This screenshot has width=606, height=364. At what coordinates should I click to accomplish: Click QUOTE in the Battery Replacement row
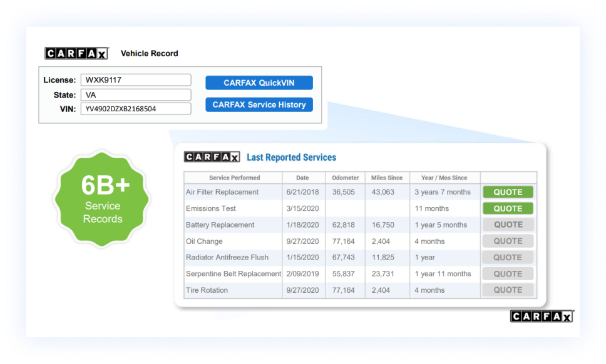pyautogui.click(x=508, y=225)
